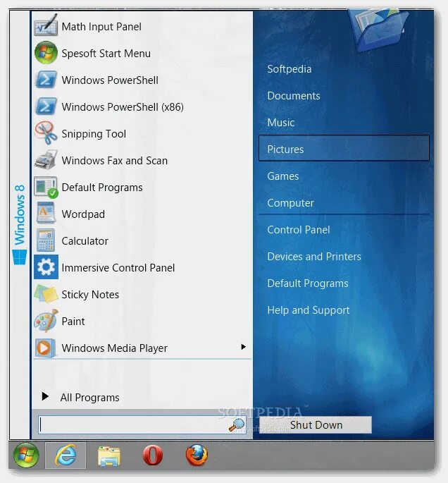Open Default Programs in the right pane
The height and width of the screenshot is (483, 448).
(x=308, y=283)
